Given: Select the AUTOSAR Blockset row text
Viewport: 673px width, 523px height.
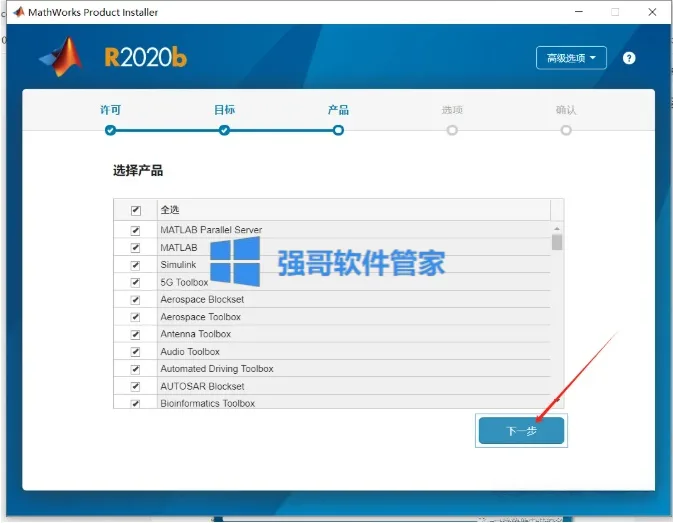Looking at the screenshot, I should click(202, 387).
